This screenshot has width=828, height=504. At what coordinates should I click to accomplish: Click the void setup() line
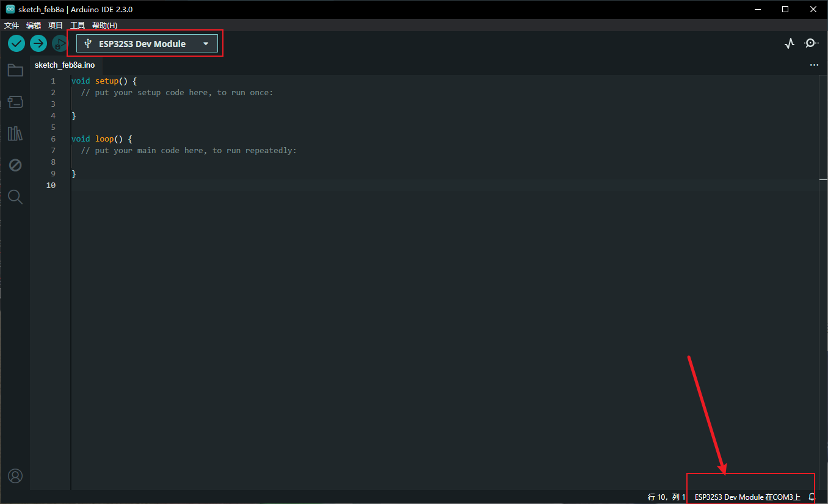pyautogui.click(x=104, y=81)
